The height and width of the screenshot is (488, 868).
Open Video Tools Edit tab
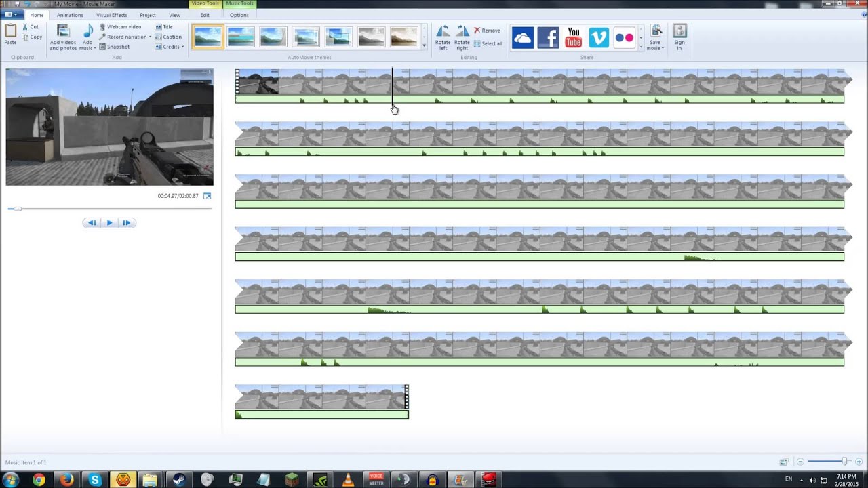pyautogui.click(x=205, y=15)
